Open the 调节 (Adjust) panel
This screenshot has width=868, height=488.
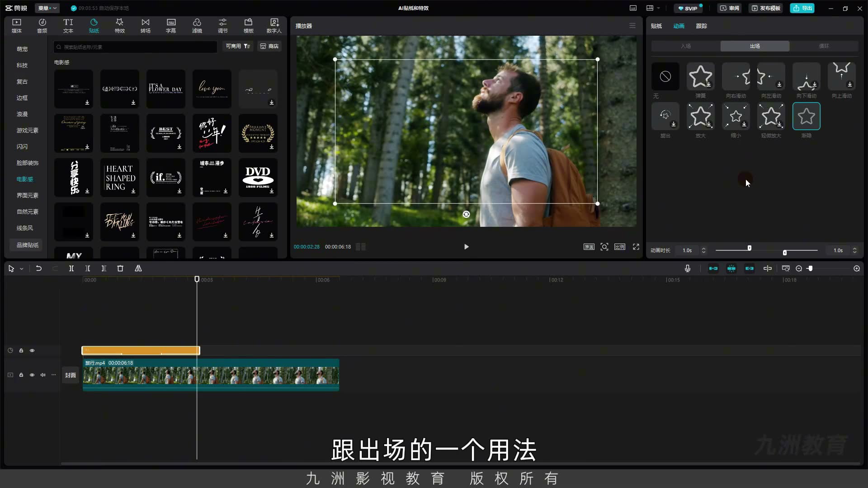click(222, 26)
